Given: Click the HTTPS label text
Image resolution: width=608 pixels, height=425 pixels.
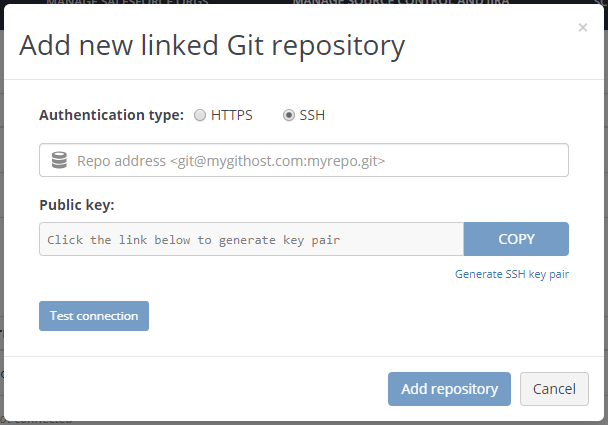Looking at the screenshot, I should click(x=231, y=115).
